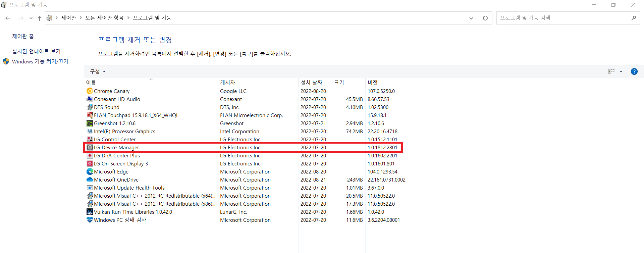The width and height of the screenshot is (644, 253).
Task: Select Intel(R) Processor Graphics entry
Action: [124, 131]
